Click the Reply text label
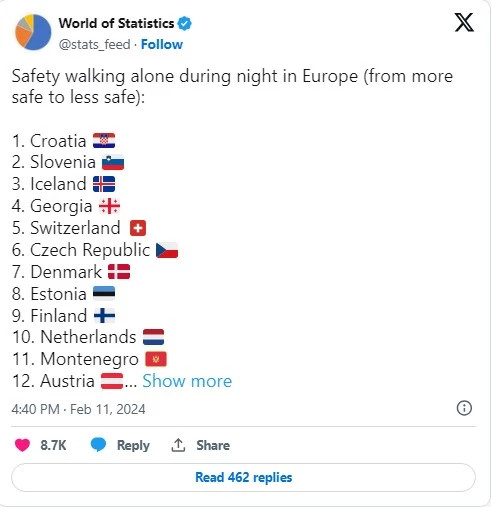Viewport: 491px width, 507px height. point(133,445)
